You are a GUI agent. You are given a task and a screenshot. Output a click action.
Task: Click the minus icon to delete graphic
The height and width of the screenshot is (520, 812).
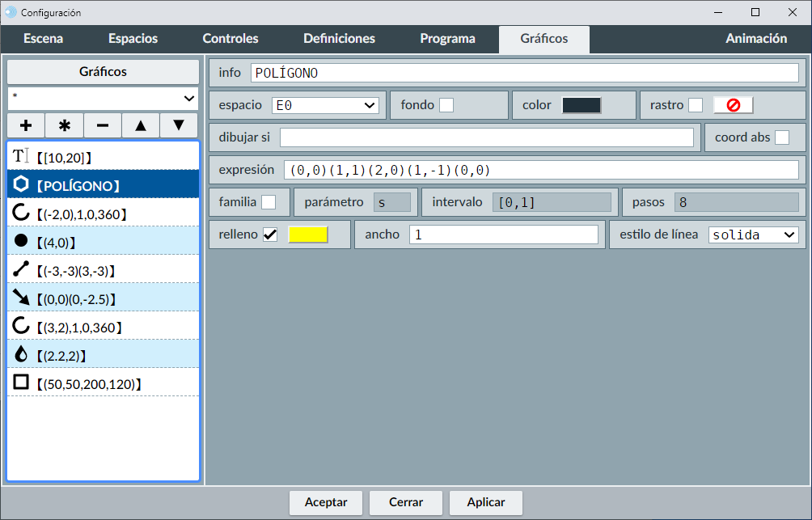tap(103, 125)
